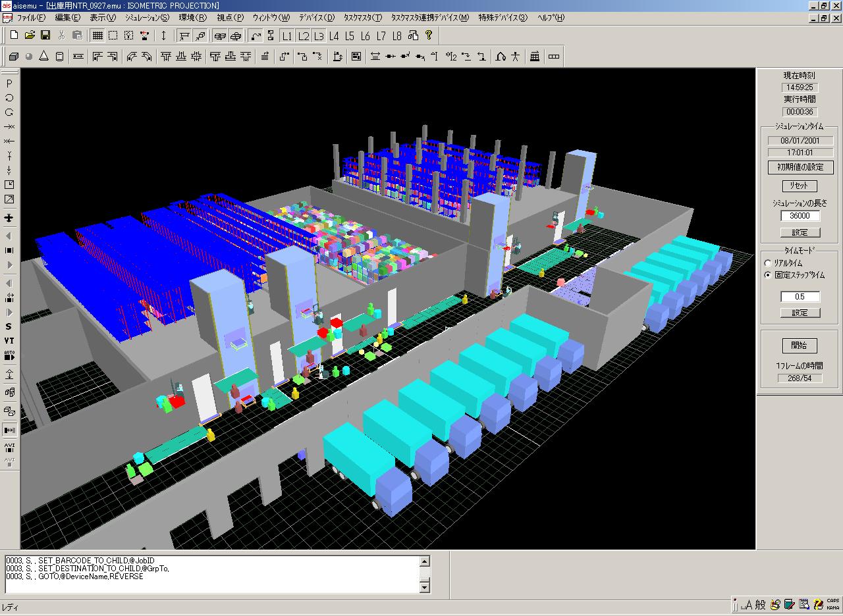Click the simulation length field showing 36000
The width and height of the screenshot is (843, 616).
[x=800, y=216]
